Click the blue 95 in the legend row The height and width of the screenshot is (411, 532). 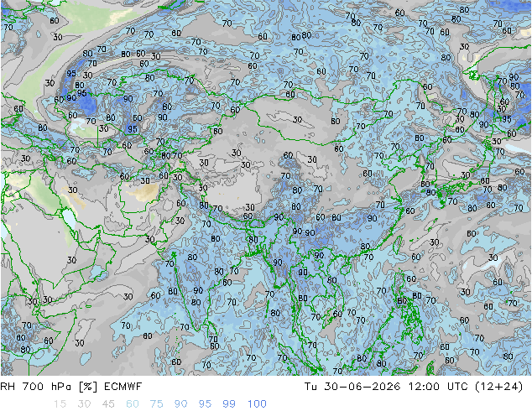205,404
